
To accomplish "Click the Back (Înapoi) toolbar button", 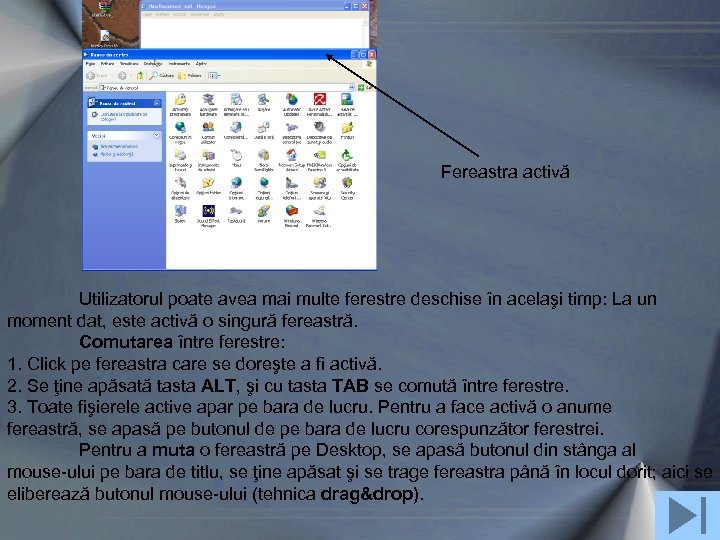I will (98, 75).
